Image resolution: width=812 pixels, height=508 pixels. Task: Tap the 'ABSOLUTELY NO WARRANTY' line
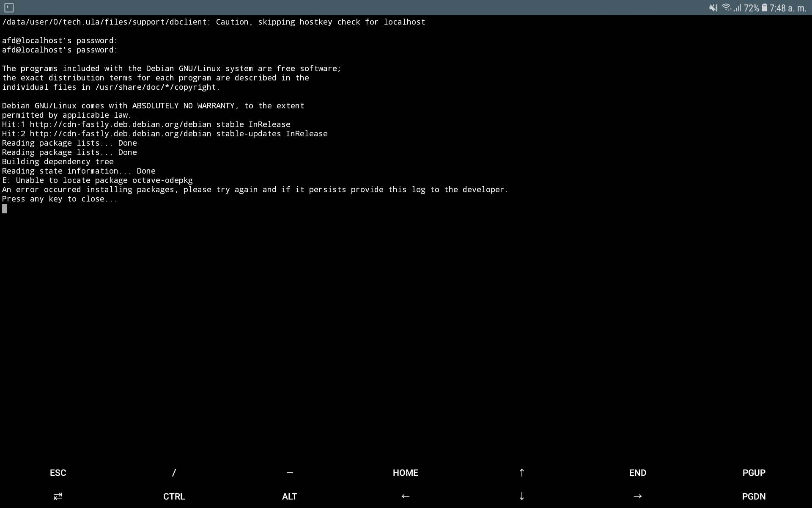[153, 106]
